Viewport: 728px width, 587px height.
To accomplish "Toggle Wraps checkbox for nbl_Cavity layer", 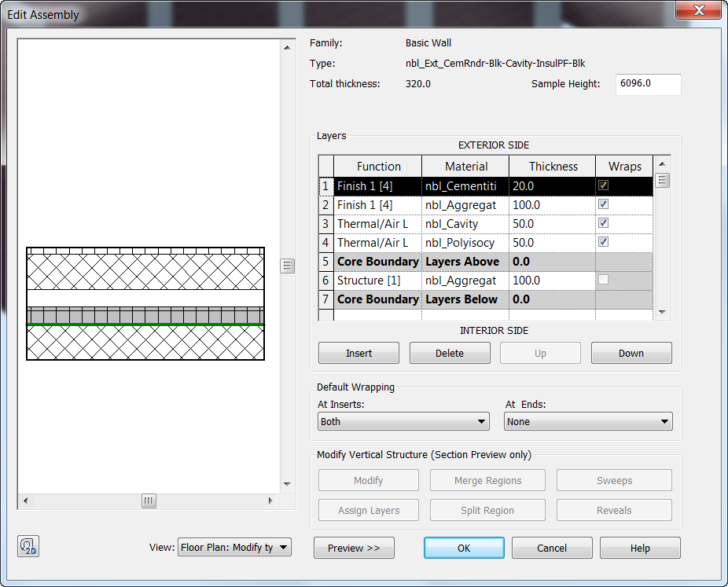I will click(603, 223).
